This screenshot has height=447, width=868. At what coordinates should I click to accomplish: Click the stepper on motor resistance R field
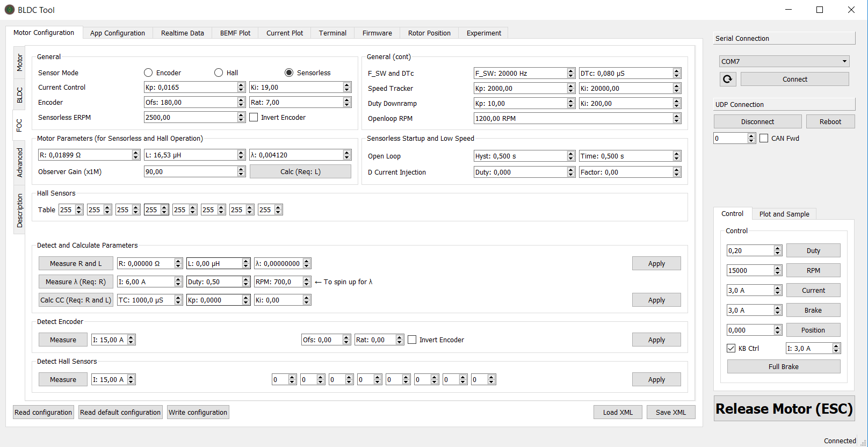136,155
